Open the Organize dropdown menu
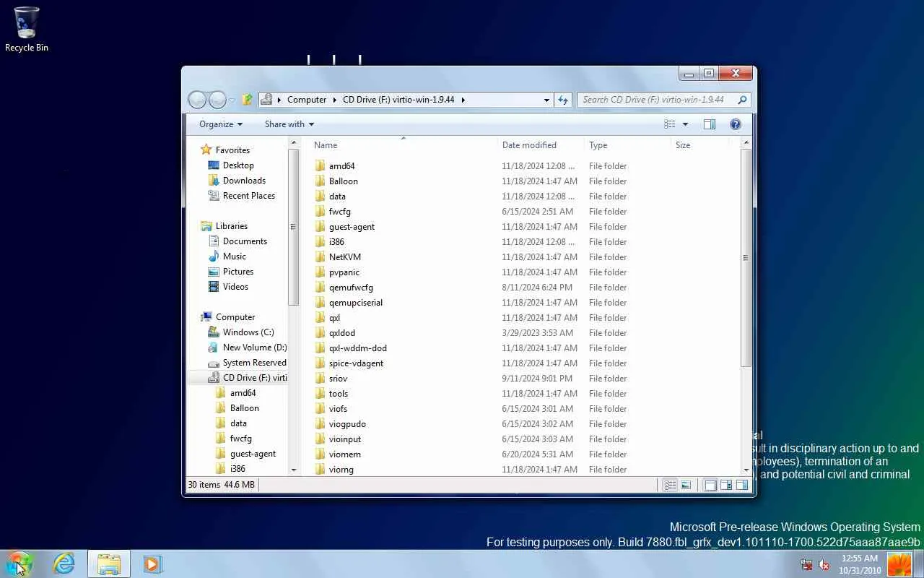This screenshot has height=578, width=924. 221,124
